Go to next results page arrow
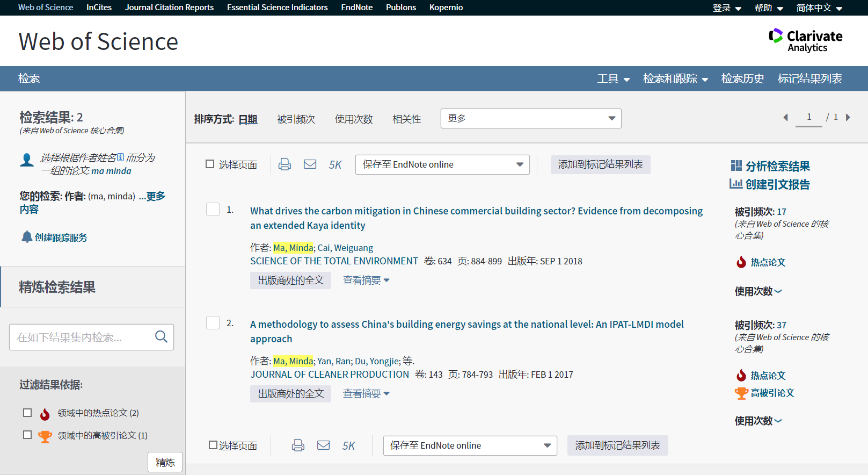This screenshot has height=475, width=868. (848, 117)
